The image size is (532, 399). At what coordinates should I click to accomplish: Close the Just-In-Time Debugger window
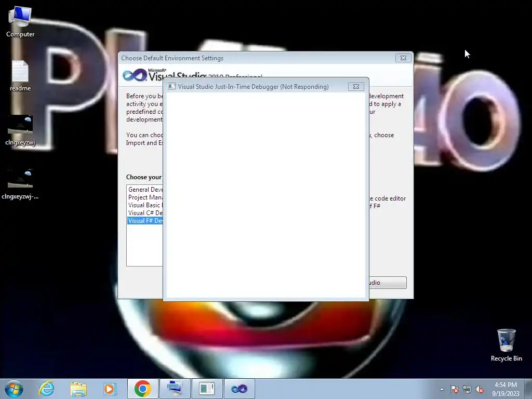pos(356,87)
